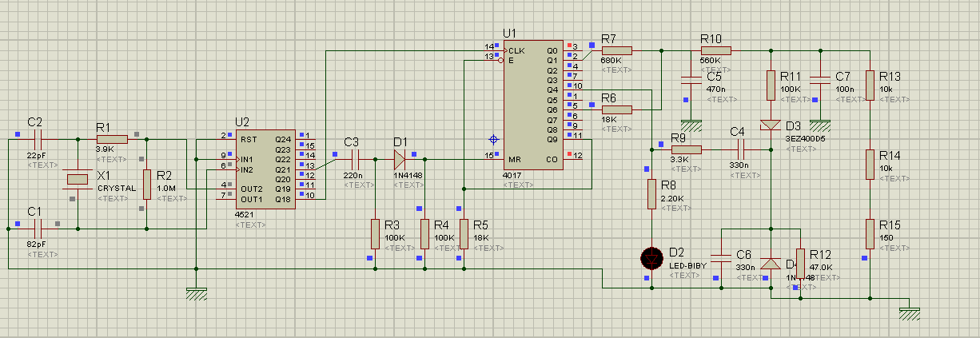Click the "47.0K" value label

tap(821, 268)
